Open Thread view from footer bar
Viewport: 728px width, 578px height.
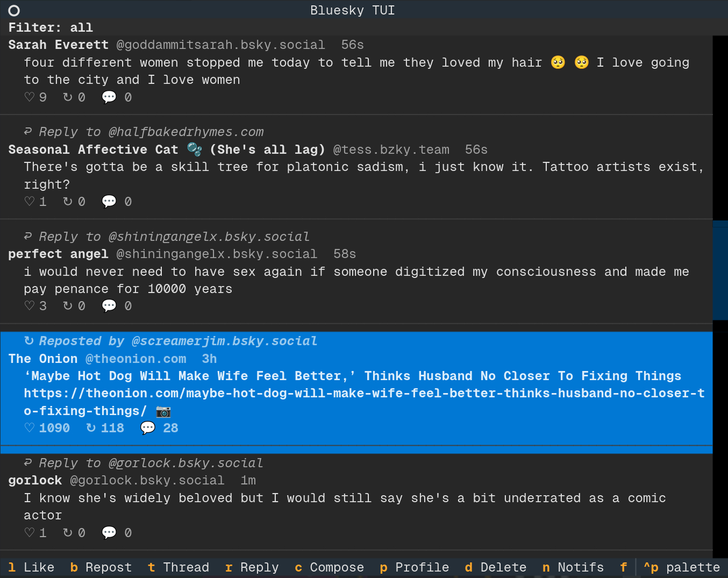click(179, 568)
